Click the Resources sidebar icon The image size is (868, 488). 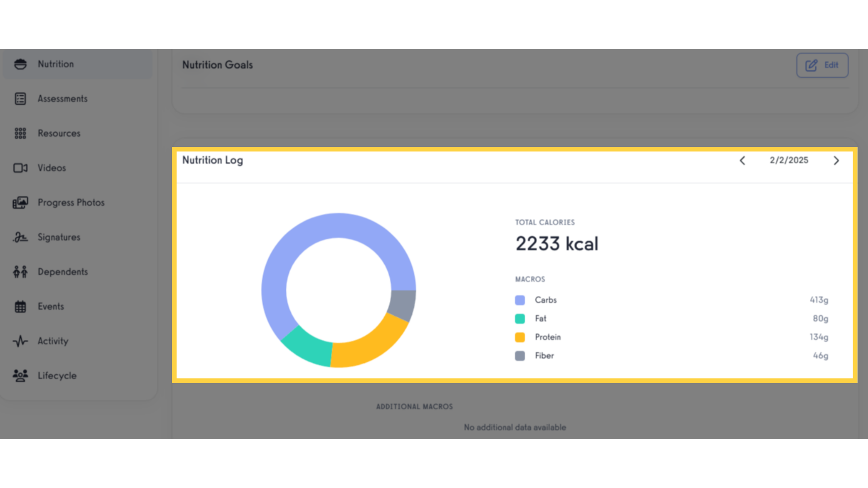pyautogui.click(x=20, y=133)
